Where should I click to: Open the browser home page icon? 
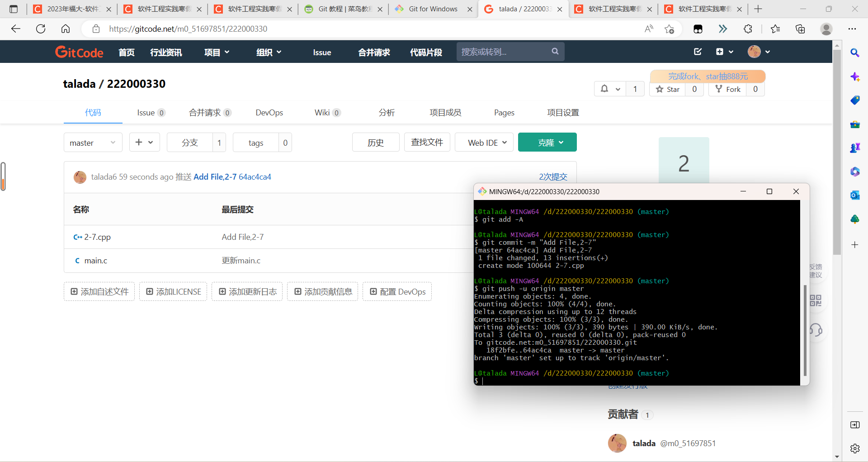pos(66,29)
